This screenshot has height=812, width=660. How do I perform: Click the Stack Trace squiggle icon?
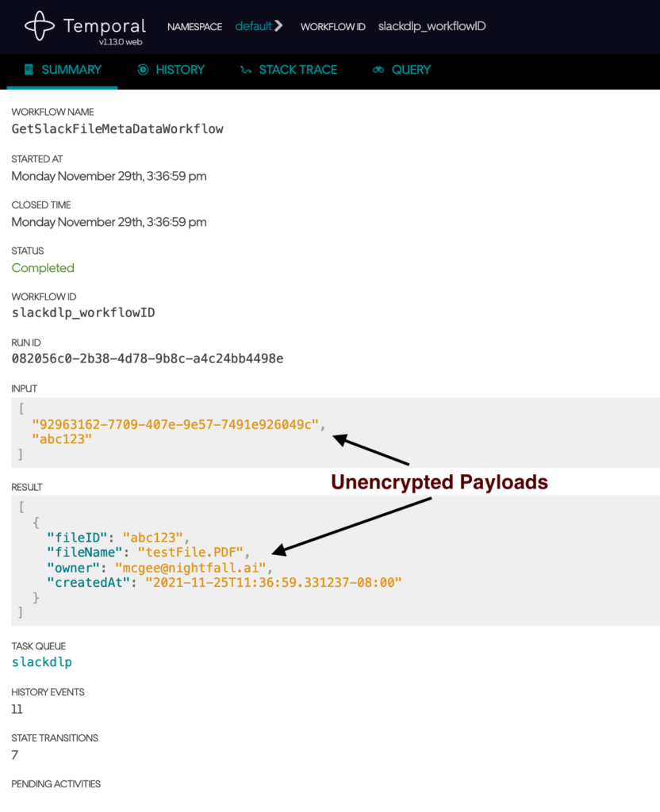tap(246, 70)
